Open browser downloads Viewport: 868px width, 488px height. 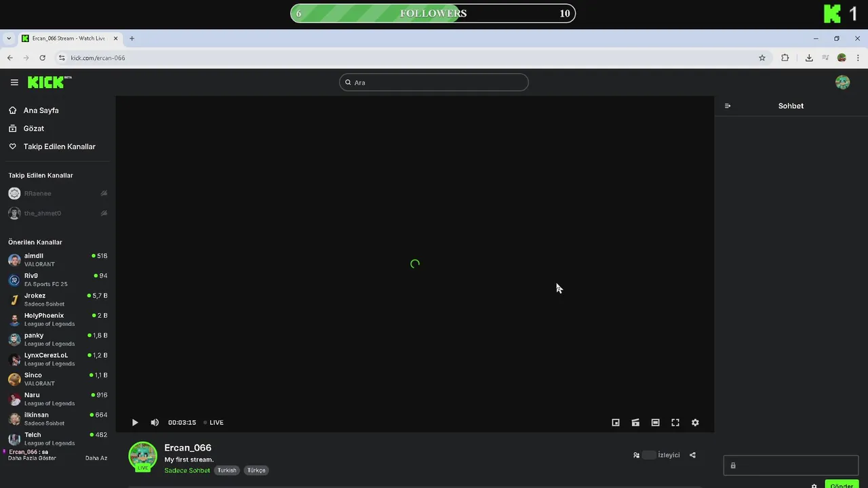[x=809, y=58]
